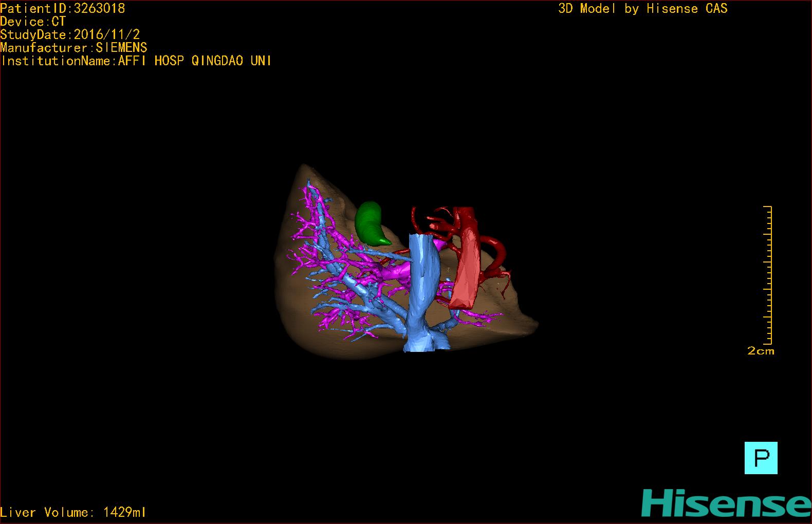Click the 'InstitutionName:AFFI HOSP QINGDAO UNI' text
The height and width of the screenshot is (524, 812).
pyautogui.click(x=136, y=61)
